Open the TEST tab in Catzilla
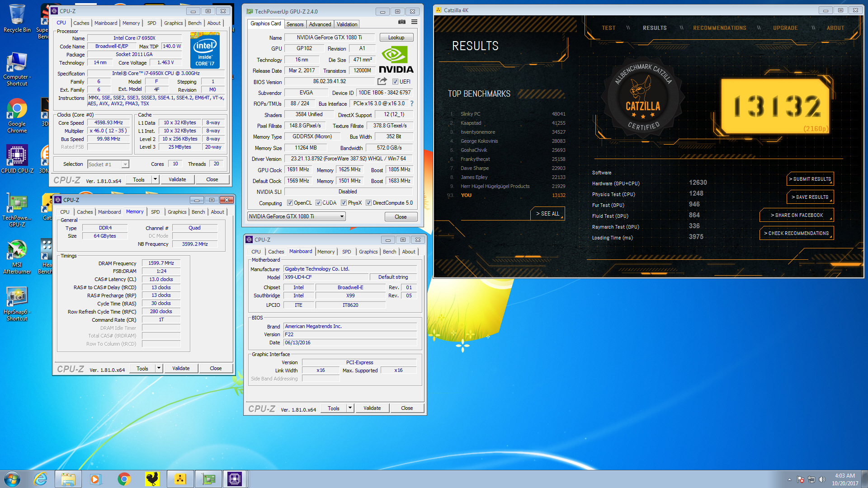 [x=609, y=28]
